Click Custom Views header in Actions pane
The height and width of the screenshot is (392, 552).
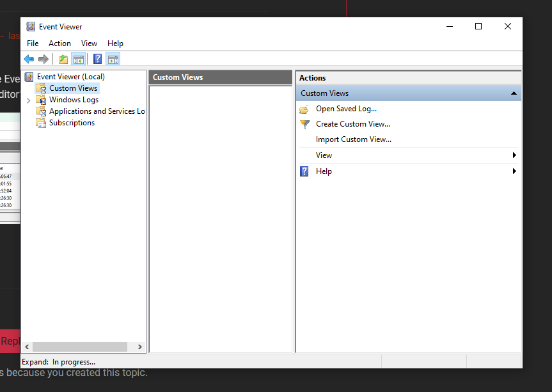(x=408, y=93)
